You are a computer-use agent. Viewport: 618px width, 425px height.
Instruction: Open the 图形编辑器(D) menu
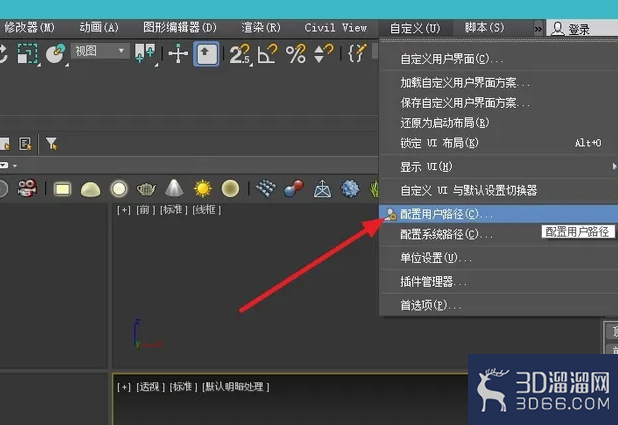(180, 28)
